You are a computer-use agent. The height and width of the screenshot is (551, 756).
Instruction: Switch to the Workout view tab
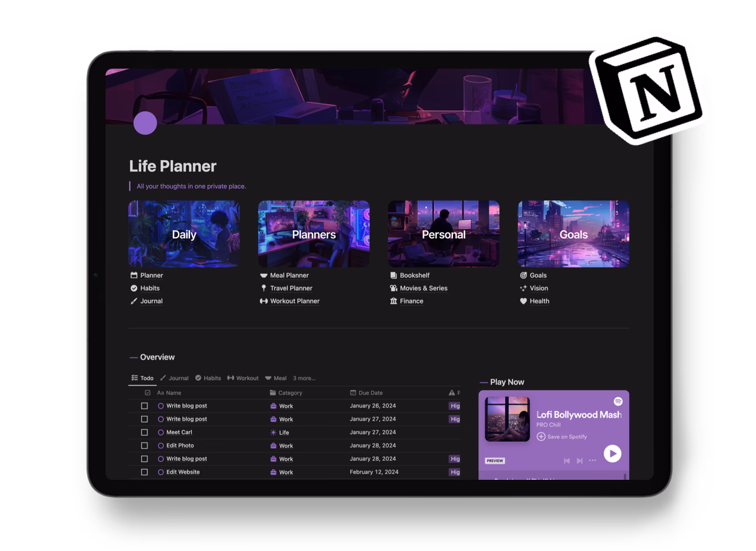point(243,378)
